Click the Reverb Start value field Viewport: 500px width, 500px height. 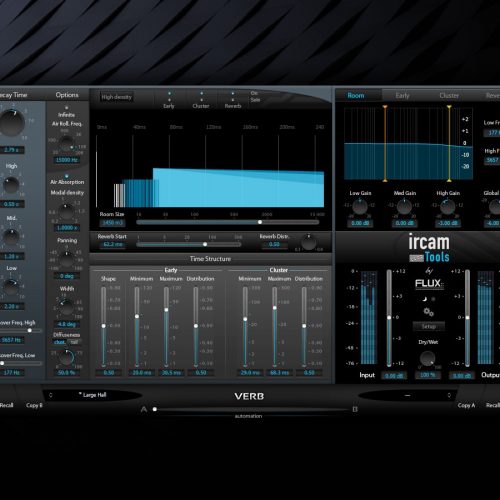click(113, 244)
